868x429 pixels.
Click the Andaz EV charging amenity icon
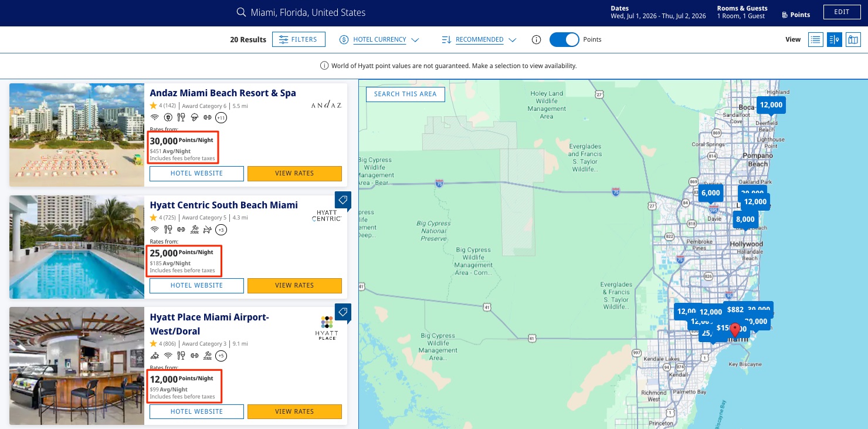pos(168,117)
